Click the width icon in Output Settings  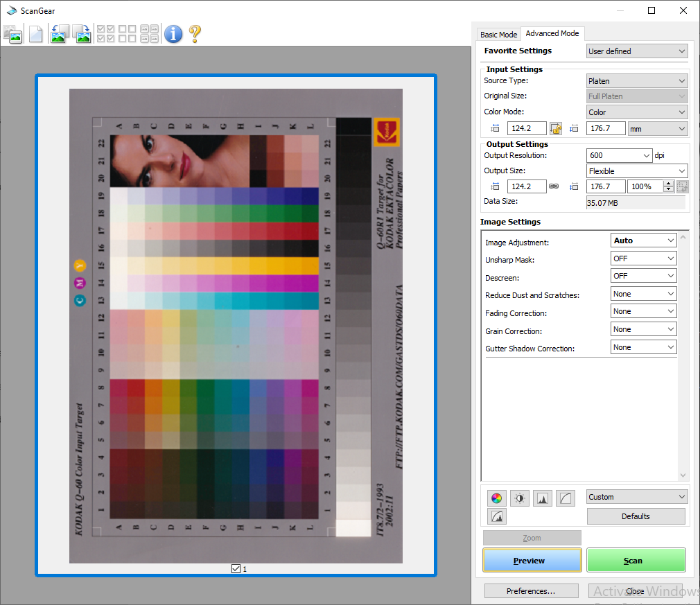[495, 186]
